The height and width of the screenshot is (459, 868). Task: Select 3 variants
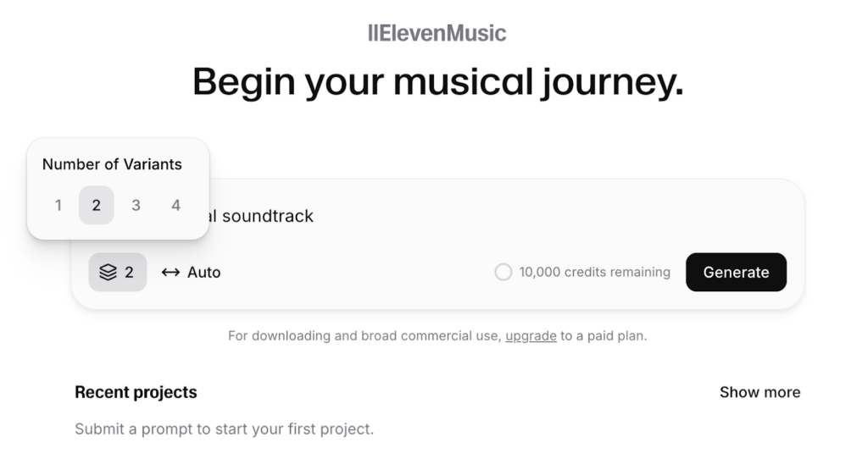coord(136,205)
